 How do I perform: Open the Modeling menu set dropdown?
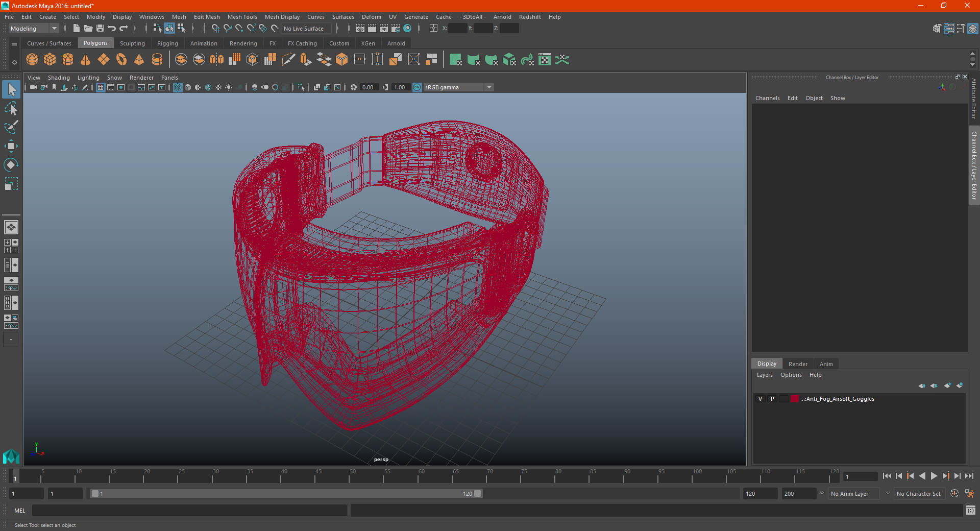pyautogui.click(x=34, y=29)
